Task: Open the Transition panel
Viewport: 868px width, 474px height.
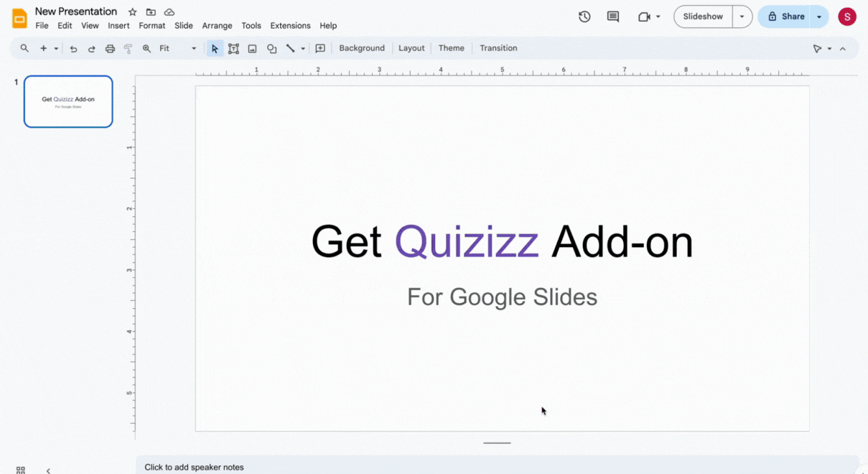Action: tap(498, 48)
